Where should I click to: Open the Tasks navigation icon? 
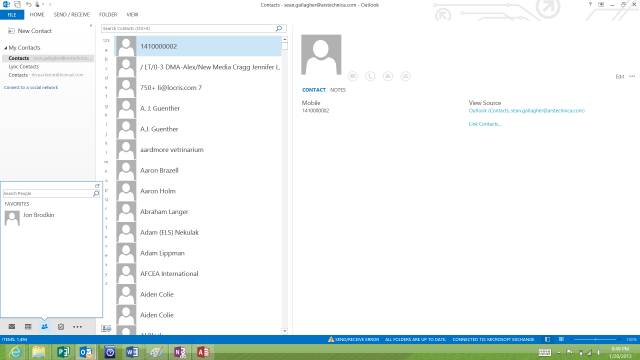pyautogui.click(x=61, y=327)
